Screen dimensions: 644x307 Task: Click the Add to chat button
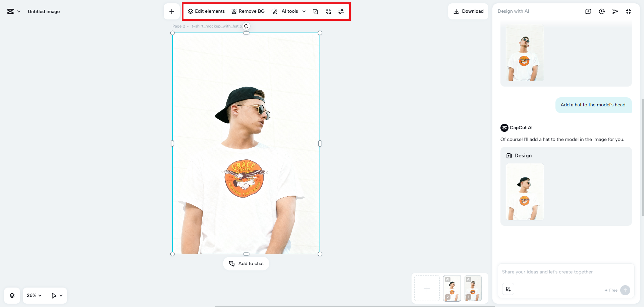tap(246, 263)
